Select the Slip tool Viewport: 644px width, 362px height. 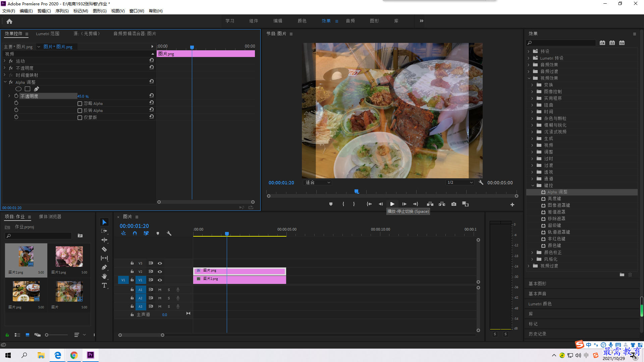tap(104, 258)
